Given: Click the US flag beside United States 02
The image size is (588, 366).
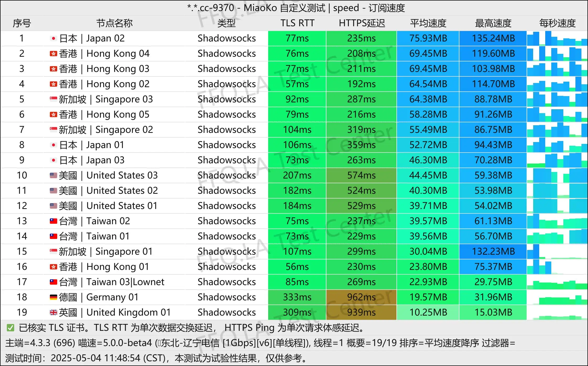Looking at the screenshot, I should (x=54, y=191).
